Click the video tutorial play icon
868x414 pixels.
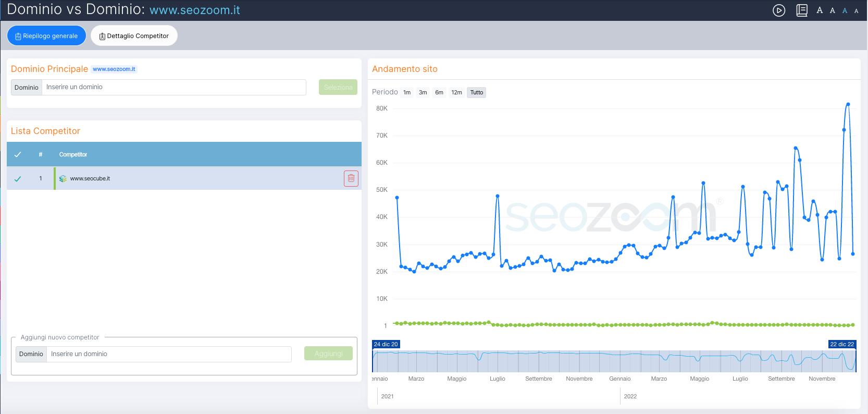click(x=778, y=10)
